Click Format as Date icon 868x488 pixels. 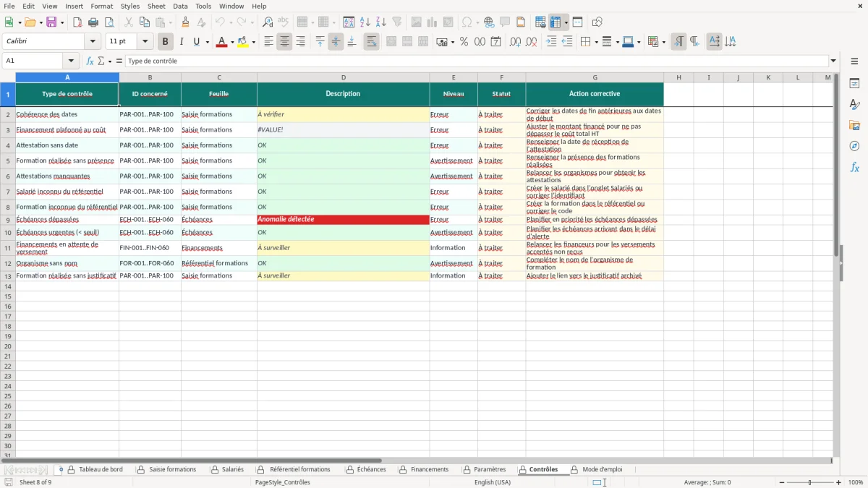pos(495,42)
